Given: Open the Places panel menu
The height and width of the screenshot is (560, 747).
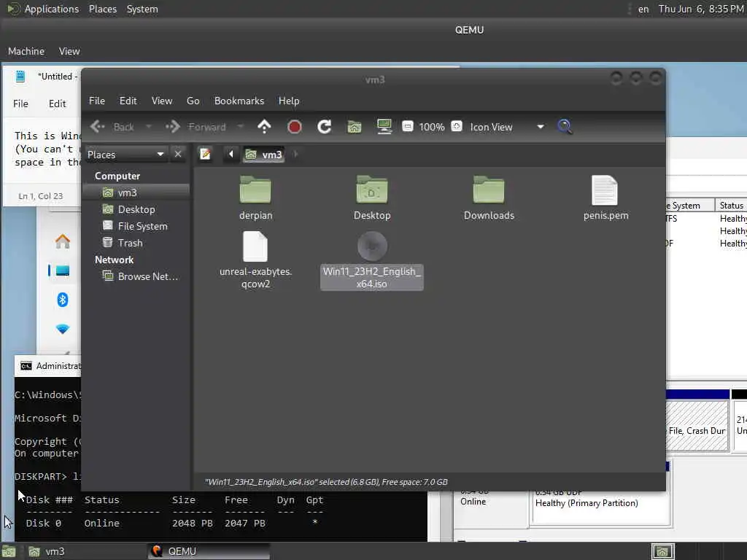Looking at the screenshot, I should (x=102, y=9).
